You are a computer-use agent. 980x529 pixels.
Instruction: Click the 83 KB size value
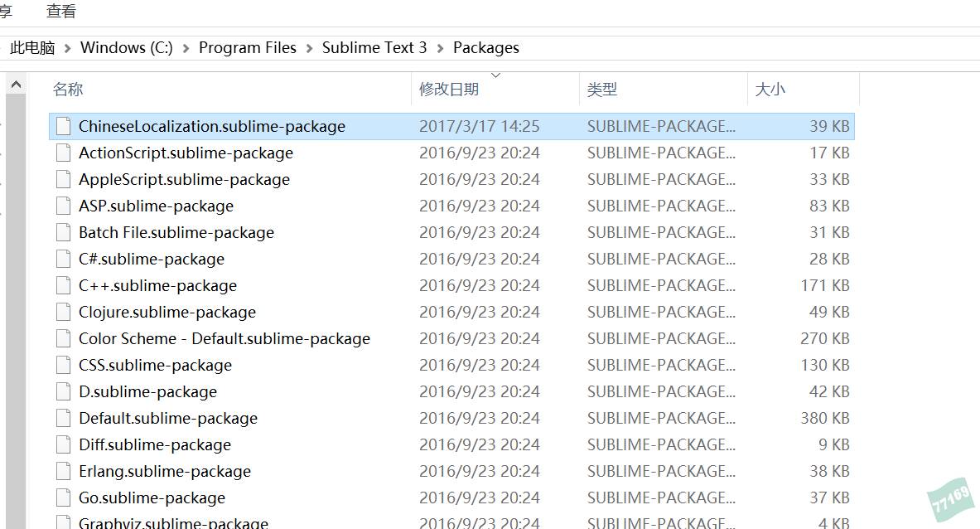[829, 206]
